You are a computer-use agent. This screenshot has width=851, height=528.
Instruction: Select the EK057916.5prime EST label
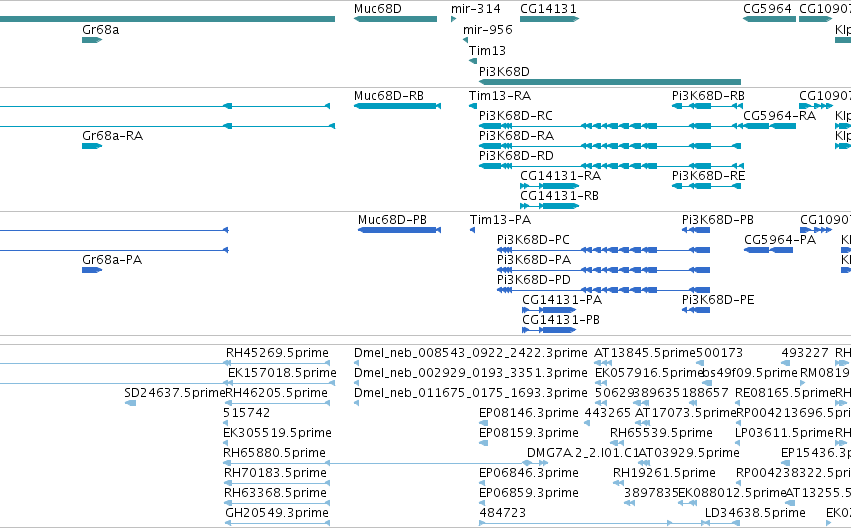pos(649,373)
